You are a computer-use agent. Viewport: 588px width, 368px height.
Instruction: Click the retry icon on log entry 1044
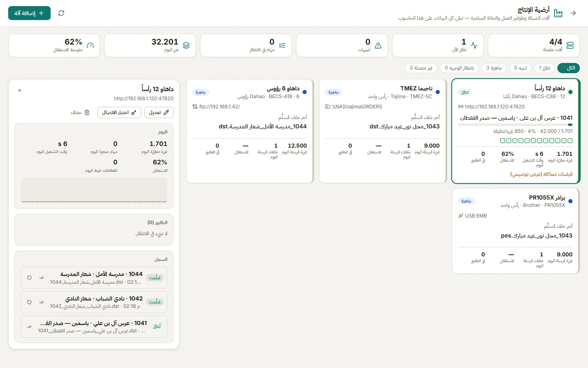point(29,278)
